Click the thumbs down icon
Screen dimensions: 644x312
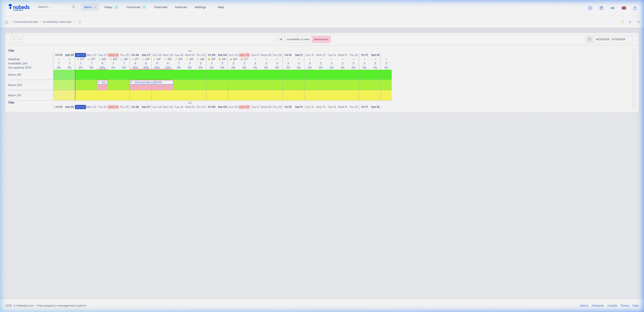[x=638, y=22]
